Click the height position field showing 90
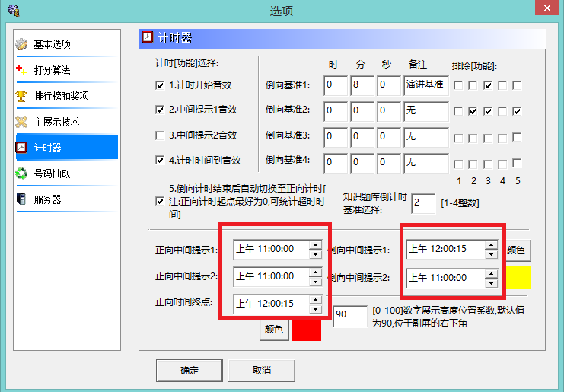564x392 pixels. [350, 316]
